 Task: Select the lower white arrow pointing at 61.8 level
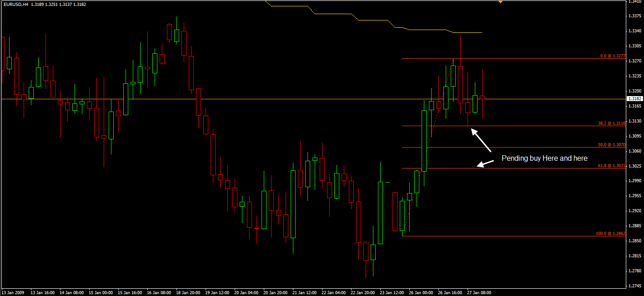coord(485,163)
